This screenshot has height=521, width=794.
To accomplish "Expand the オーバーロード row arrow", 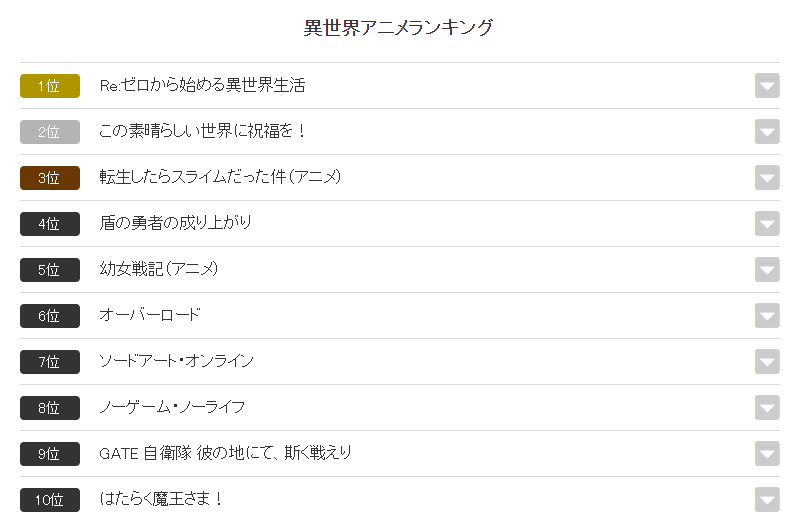I will [x=767, y=316].
